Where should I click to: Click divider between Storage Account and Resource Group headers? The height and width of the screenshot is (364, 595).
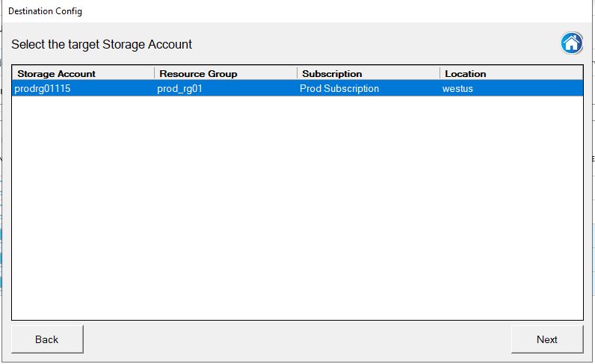[155, 73]
